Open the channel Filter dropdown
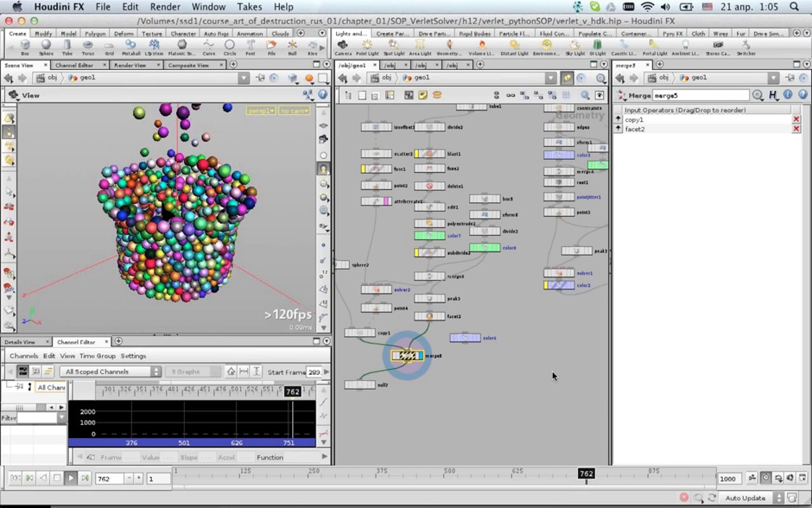 pyautogui.click(x=62, y=418)
